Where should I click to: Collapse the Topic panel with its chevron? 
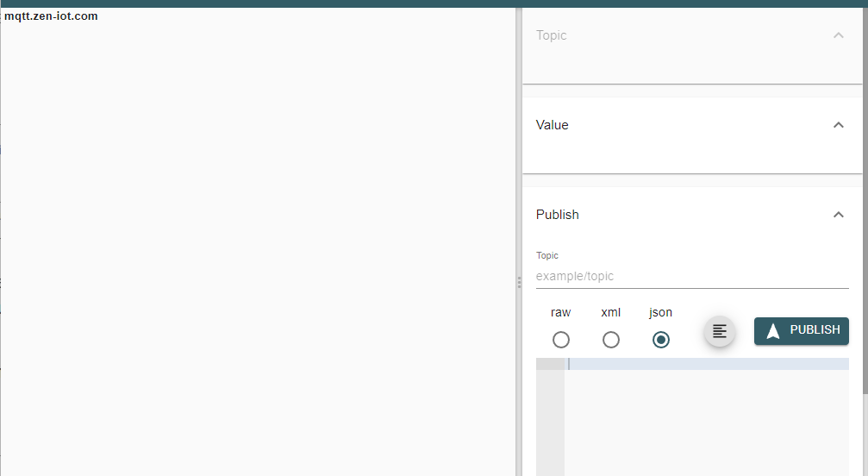(839, 35)
